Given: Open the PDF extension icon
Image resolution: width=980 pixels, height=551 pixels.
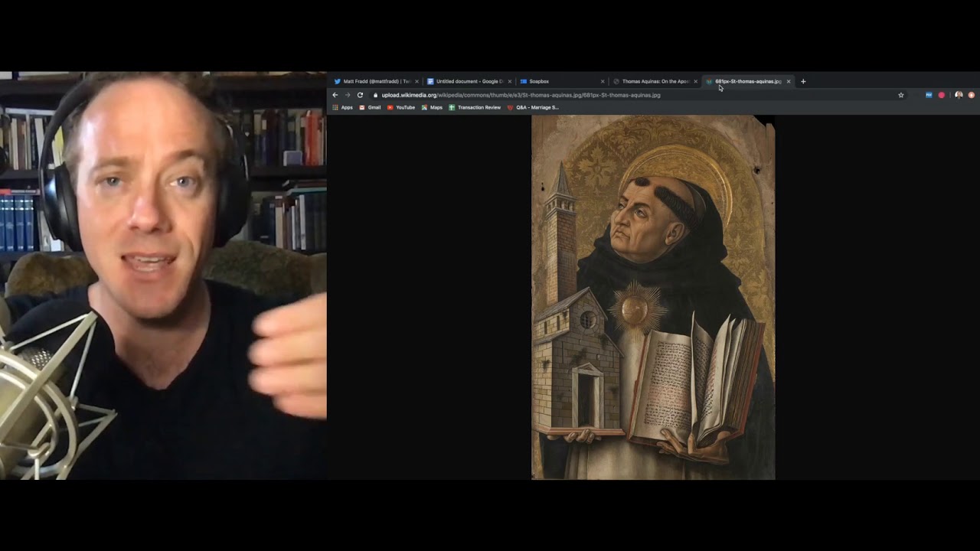Looking at the screenshot, I should (x=929, y=95).
